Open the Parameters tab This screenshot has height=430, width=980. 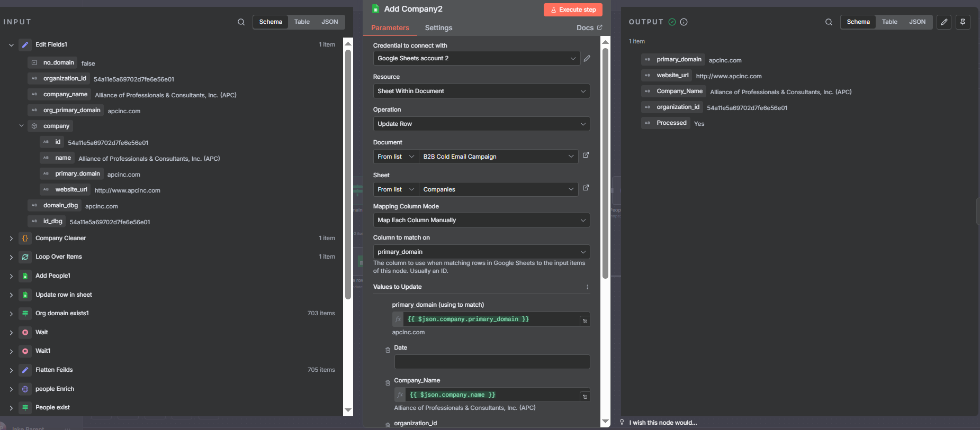(390, 28)
